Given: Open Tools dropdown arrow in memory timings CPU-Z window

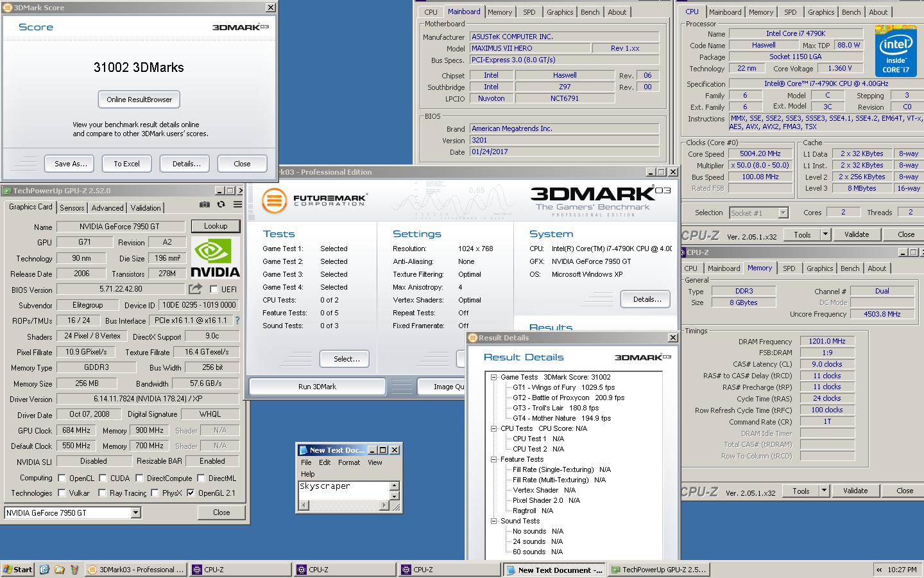Looking at the screenshot, I should pos(824,491).
